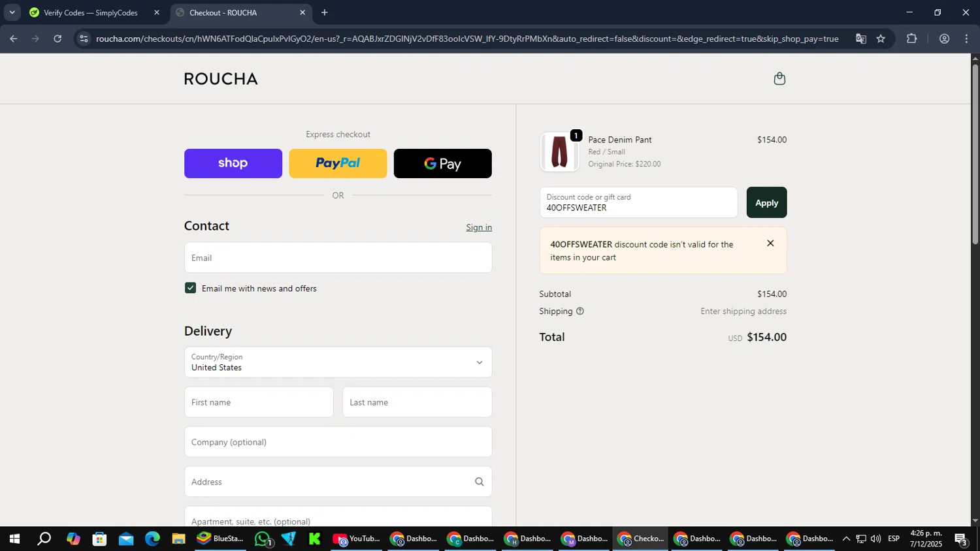This screenshot has width=980, height=551.
Task: Close the Checkout ROUCHA tab
Action: tap(302, 12)
